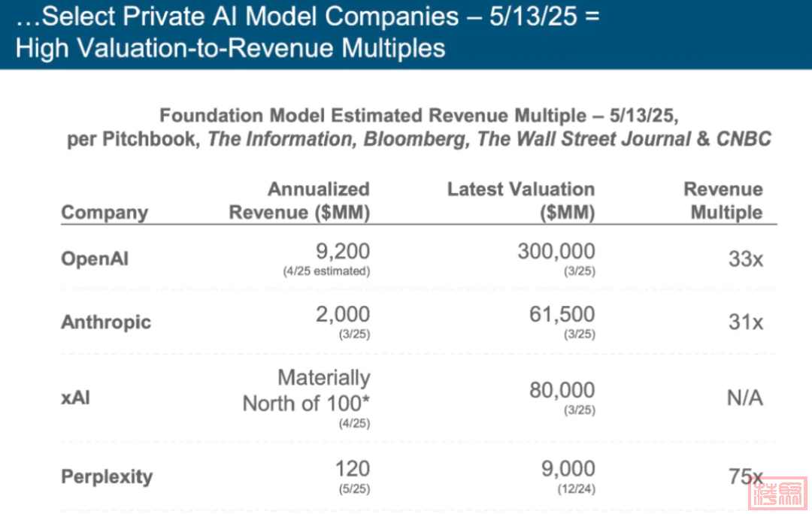Viewport: 812px width, 514px height.
Task: Click OpenAI's 9,200 revenue figure
Action: click(342, 251)
